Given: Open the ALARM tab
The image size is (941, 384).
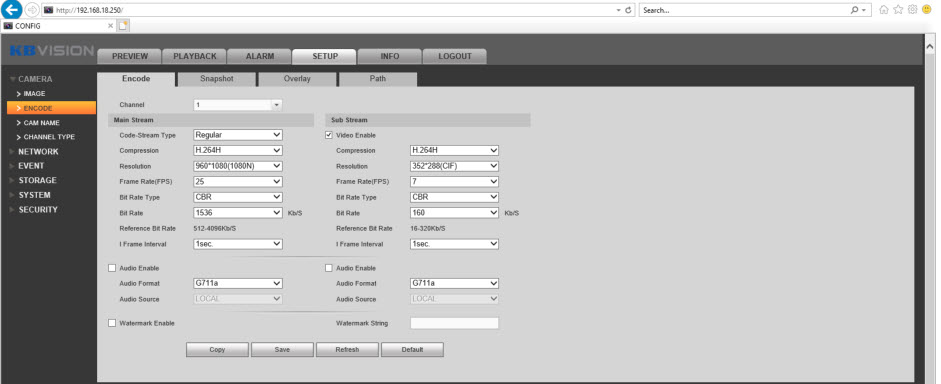Looking at the screenshot, I should (x=259, y=56).
